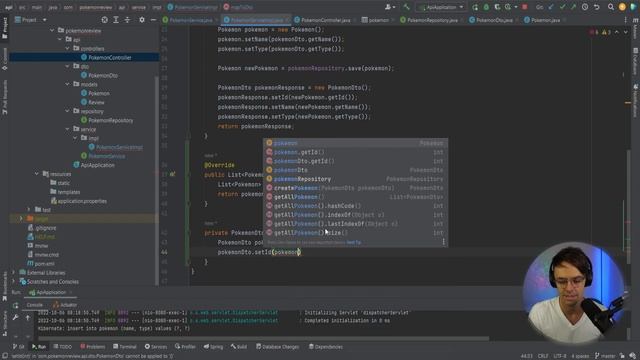Open the Services tool window
The width and height of the screenshot is (640, 360).
156,347
